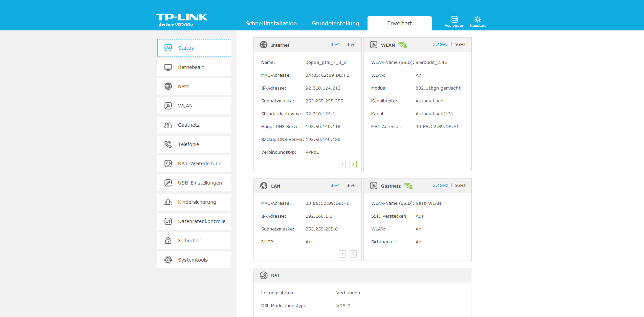Click next arrow in LAN panel

point(353,254)
